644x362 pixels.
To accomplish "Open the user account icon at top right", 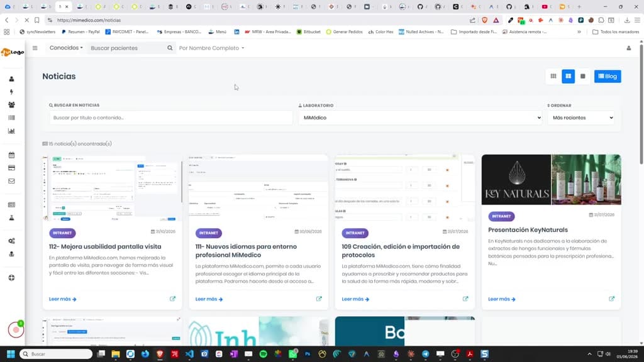I will click(x=628, y=48).
